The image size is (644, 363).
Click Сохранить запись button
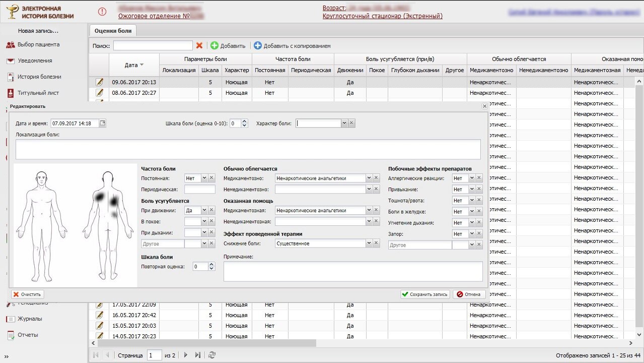[x=424, y=294]
